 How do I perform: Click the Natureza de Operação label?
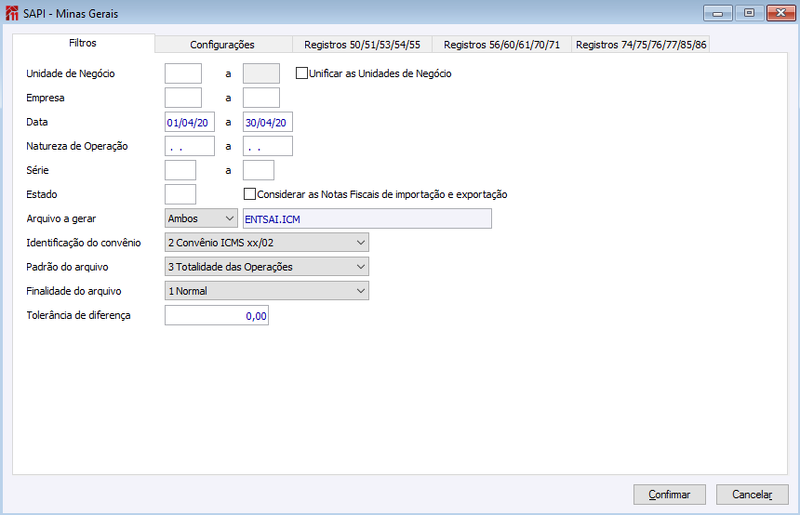pyautogui.click(x=77, y=146)
